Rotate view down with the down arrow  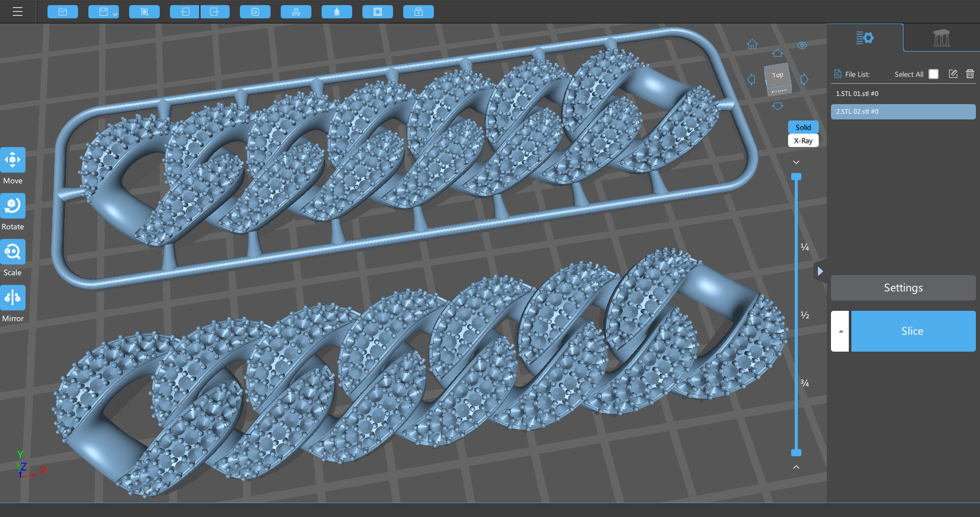click(777, 106)
